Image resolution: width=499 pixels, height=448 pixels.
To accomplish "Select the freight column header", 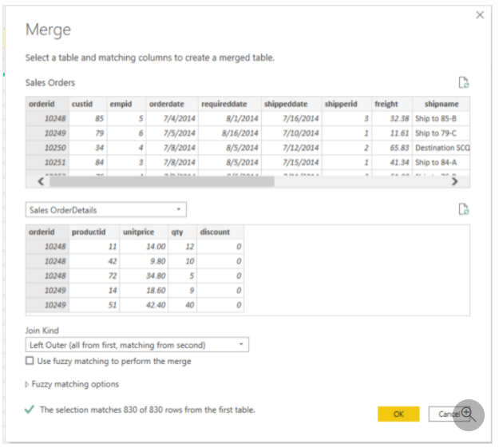I will coord(386,104).
